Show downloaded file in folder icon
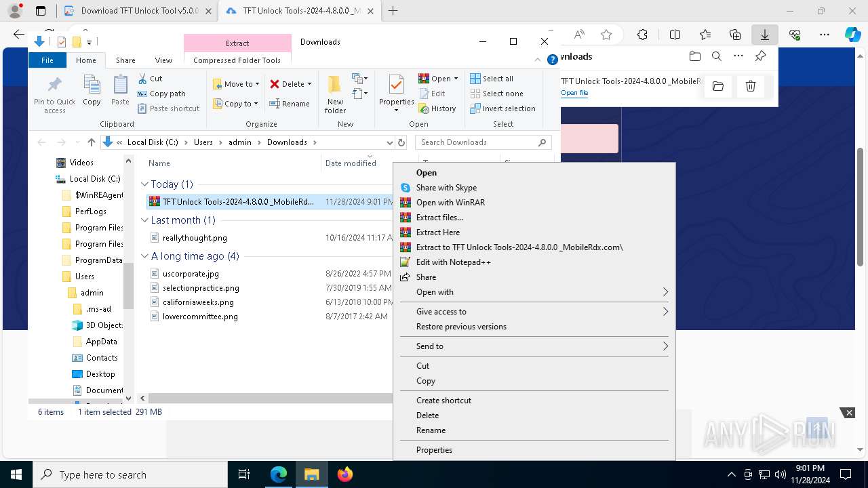The image size is (868, 488). (718, 86)
